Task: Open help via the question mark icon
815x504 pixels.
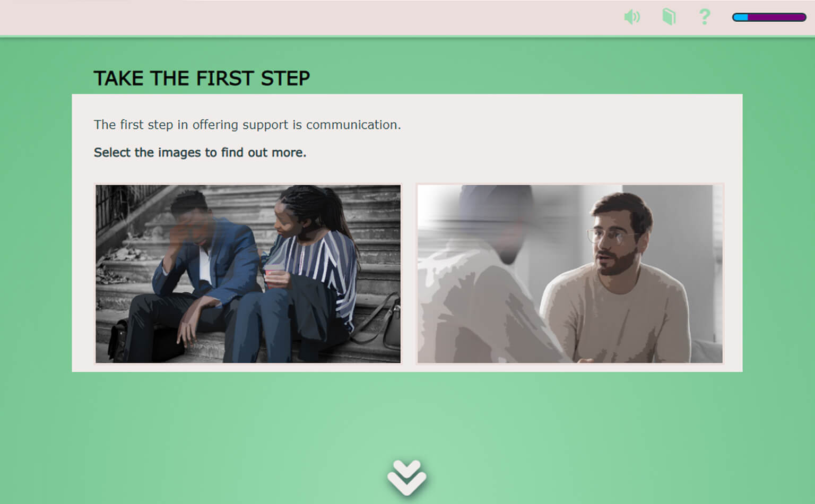Action: [704, 17]
